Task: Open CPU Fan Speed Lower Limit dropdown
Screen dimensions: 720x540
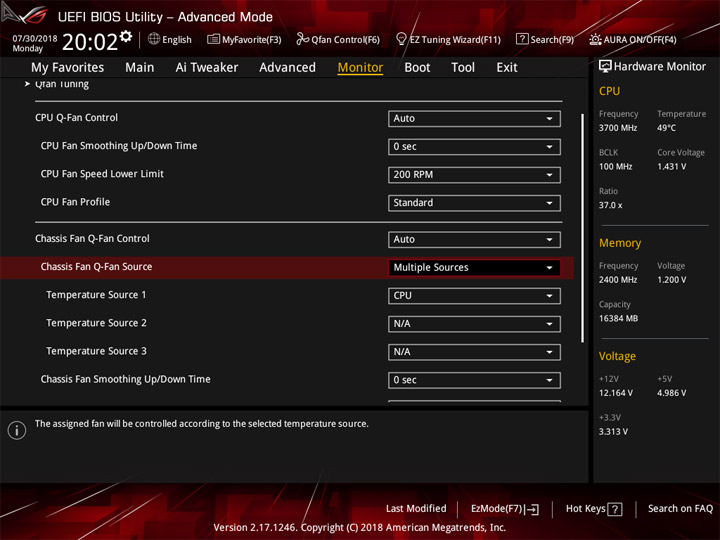Action: tap(474, 175)
